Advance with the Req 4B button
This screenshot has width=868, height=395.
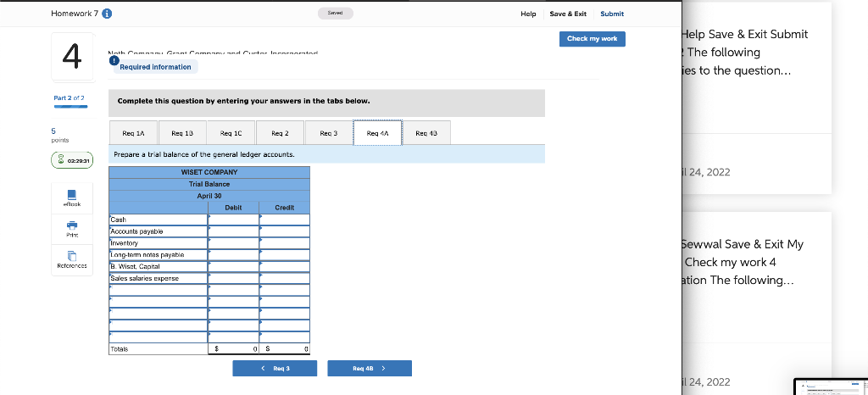[x=370, y=369]
